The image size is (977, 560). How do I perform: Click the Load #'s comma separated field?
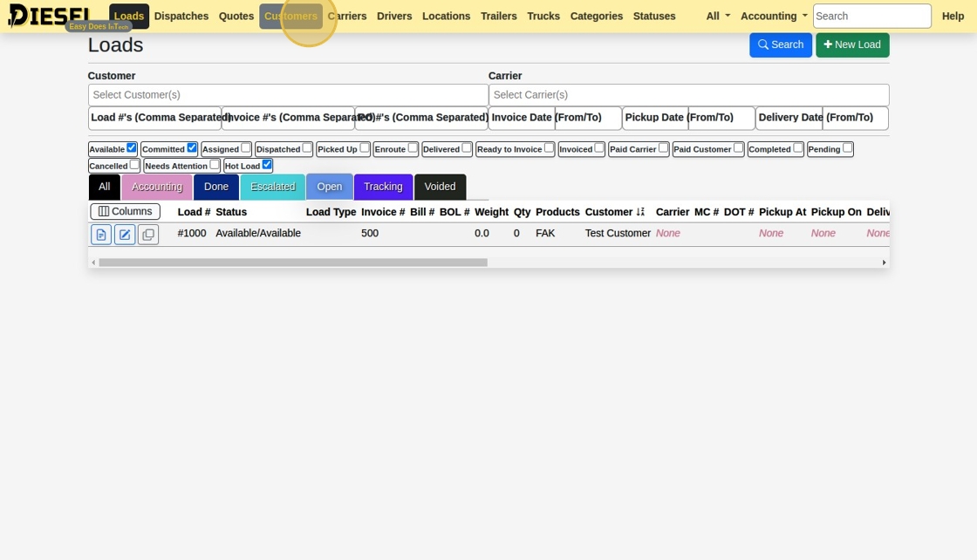point(154,118)
